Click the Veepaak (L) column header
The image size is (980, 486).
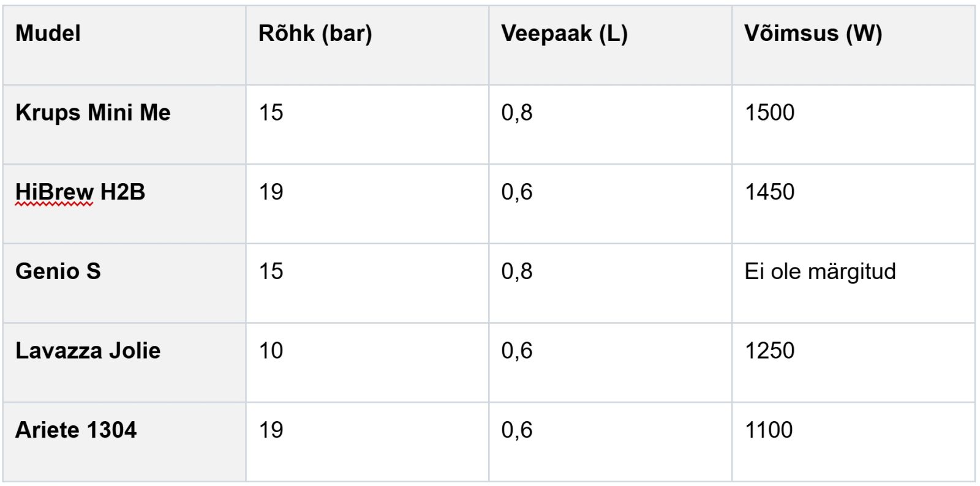pos(610,45)
